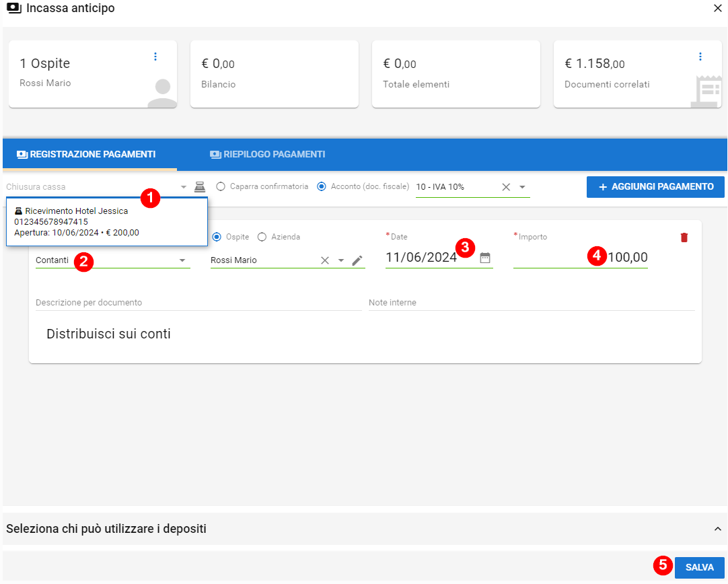This screenshot has width=728, height=584.
Task: Click the Aggiungi Pagamento button
Action: pyautogui.click(x=655, y=187)
